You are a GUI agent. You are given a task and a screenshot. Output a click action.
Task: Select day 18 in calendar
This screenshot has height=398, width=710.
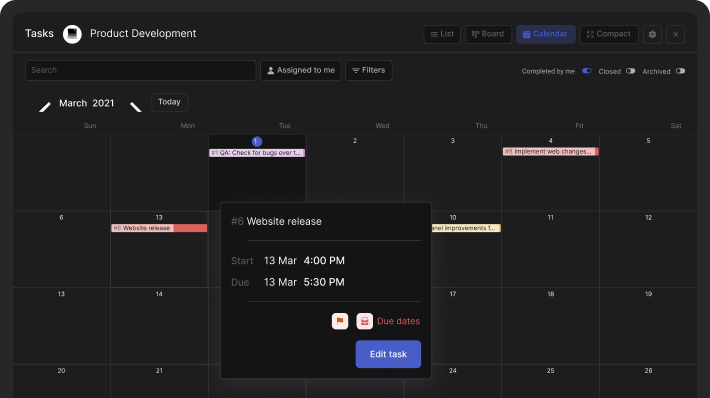[x=550, y=294]
